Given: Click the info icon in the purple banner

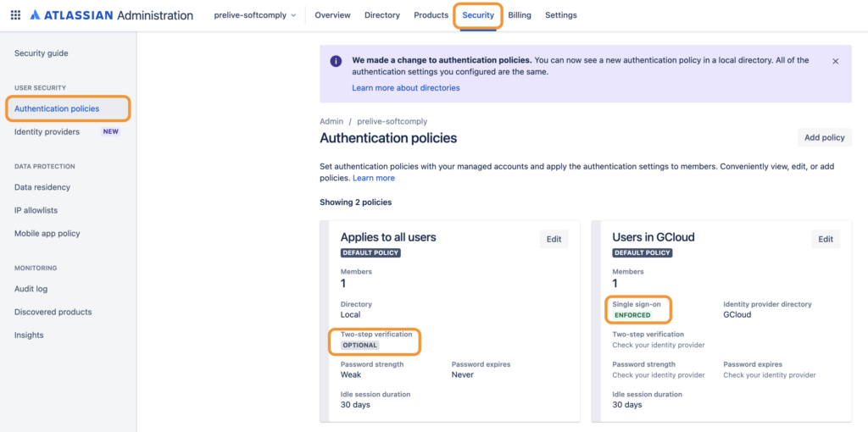Looking at the screenshot, I should tap(336, 61).
